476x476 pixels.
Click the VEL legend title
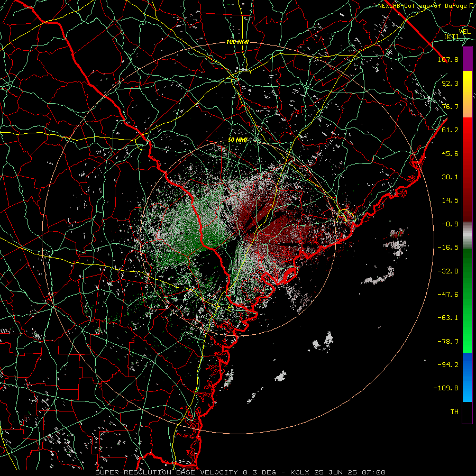tap(464, 32)
